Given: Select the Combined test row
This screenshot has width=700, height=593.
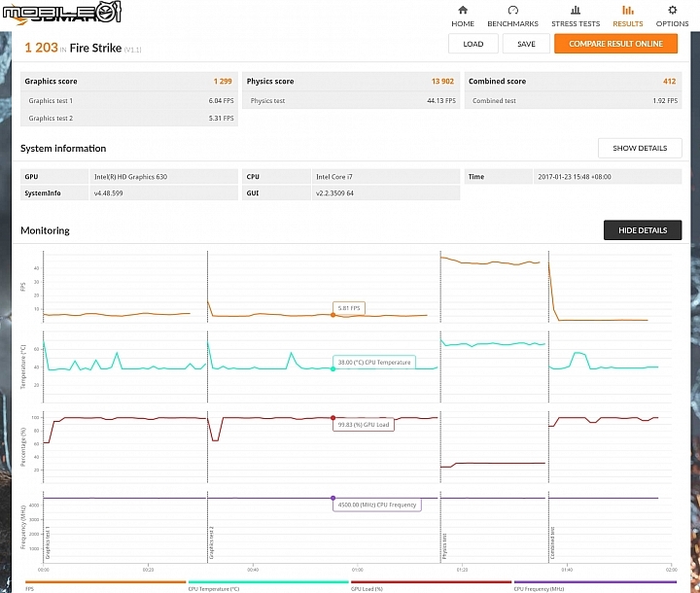Looking at the screenshot, I should [x=574, y=101].
